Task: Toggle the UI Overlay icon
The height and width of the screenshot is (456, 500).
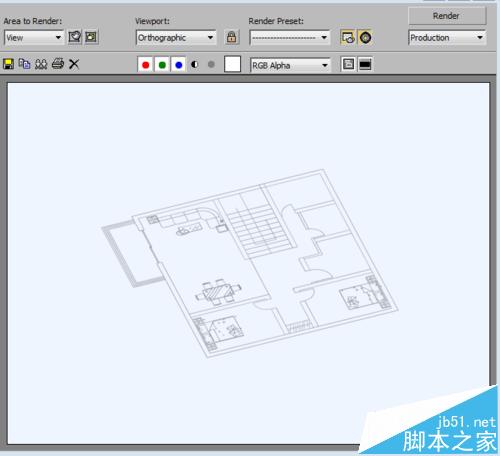Action: tap(348, 64)
